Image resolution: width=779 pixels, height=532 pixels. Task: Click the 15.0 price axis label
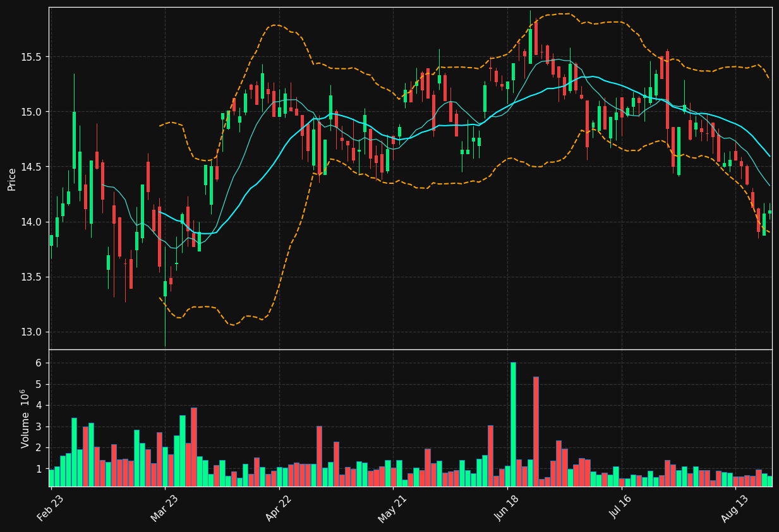(31, 112)
